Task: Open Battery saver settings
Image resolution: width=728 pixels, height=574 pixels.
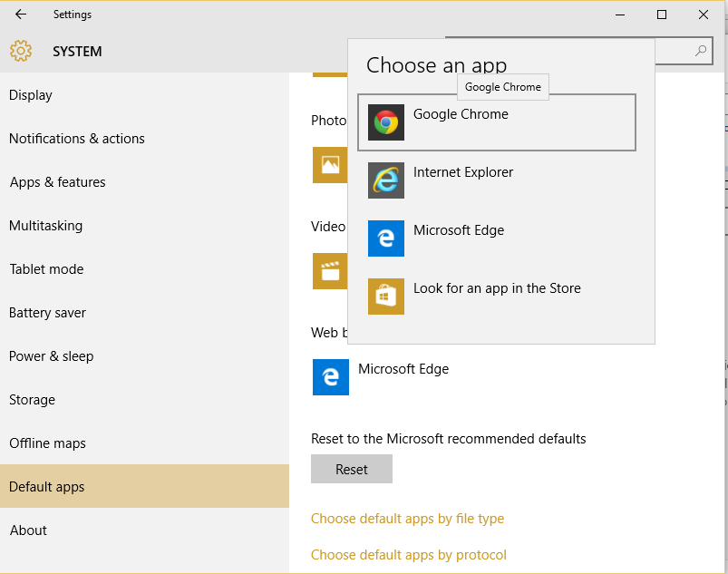Action: pos(144,313)
